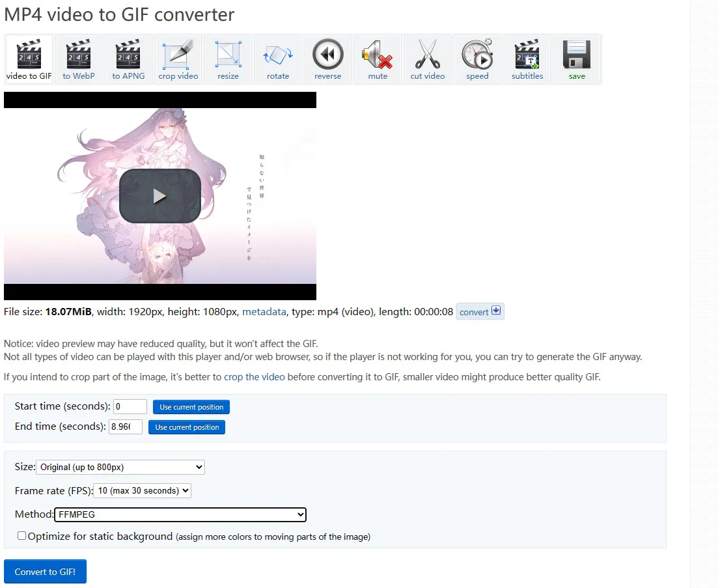
Task: Open the Method FFMPEG dropdown
Action: (x=180, y=514)
